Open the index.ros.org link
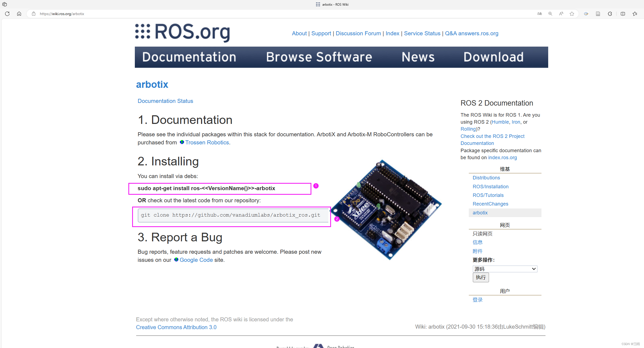 pos(502,158)
